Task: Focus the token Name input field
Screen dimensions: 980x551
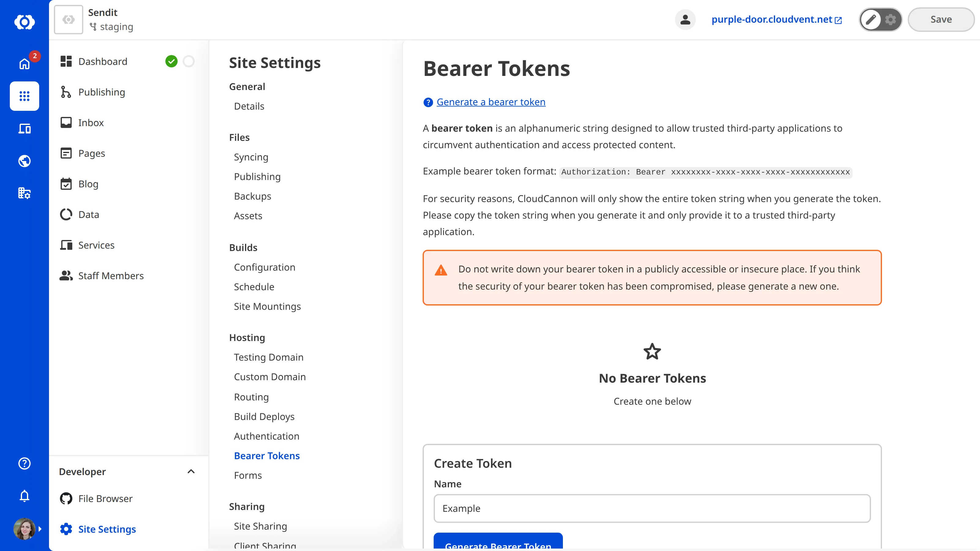Action: click(x=652, y=508)
